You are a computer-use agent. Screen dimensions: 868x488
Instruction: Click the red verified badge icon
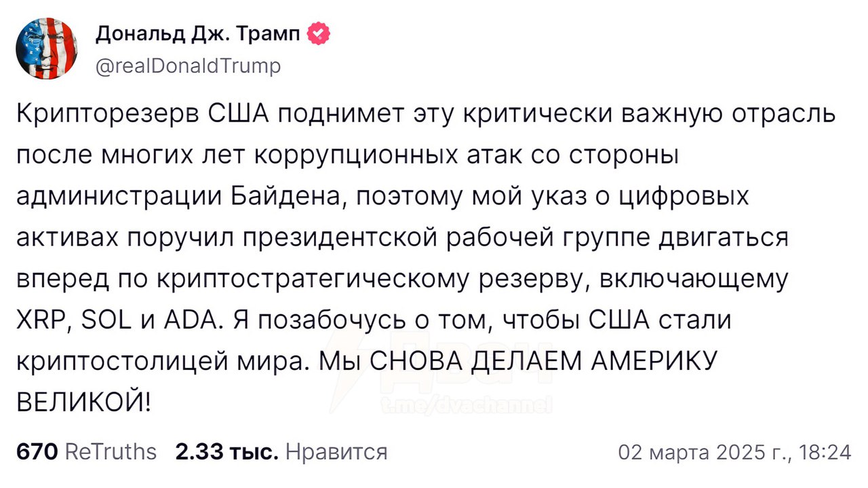point(319,33)
